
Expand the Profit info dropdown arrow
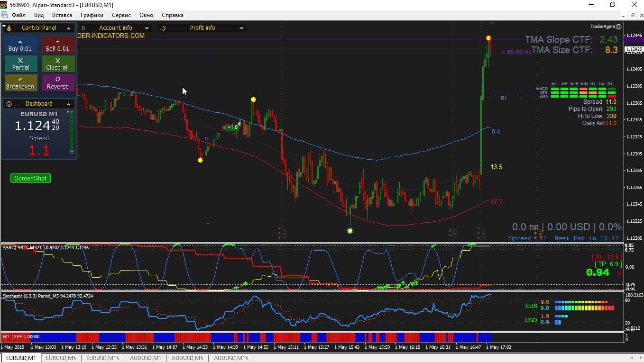click(241, 28)
